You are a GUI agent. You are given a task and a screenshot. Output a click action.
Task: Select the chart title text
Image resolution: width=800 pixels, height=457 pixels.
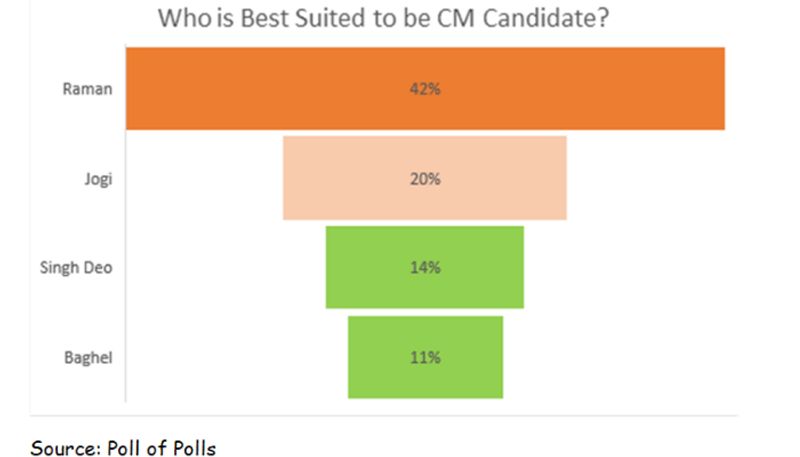pyautogui.click(x=383, y=18)
